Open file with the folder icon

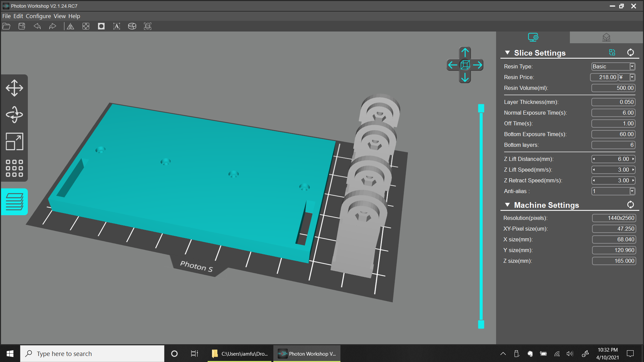coord(6,26)
